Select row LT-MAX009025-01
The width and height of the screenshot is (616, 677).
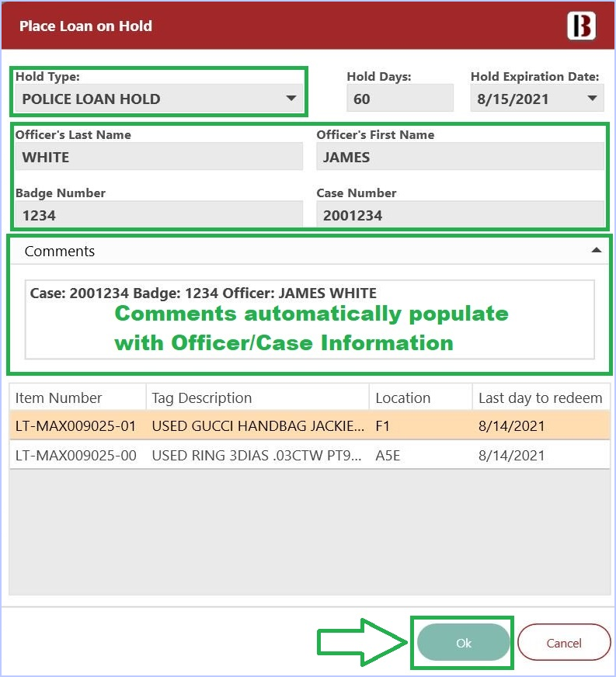(x=310, y=425)
